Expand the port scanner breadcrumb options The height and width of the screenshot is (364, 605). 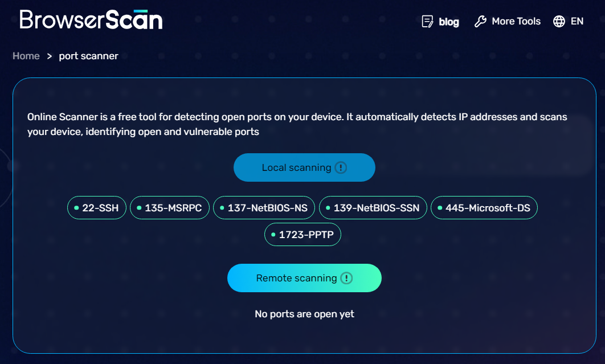pos(88,56)
